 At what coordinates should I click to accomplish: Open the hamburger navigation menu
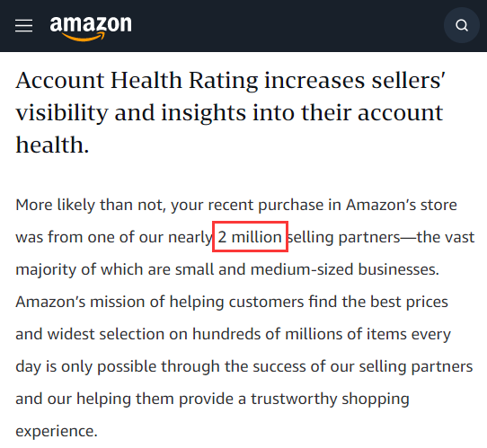click(24, 25)
